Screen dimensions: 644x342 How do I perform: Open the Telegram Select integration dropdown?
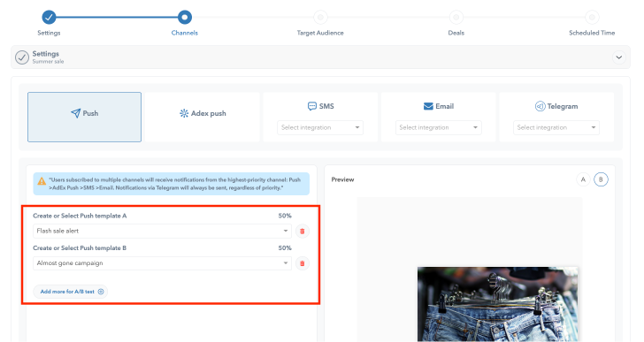click(x=556, y=127)
